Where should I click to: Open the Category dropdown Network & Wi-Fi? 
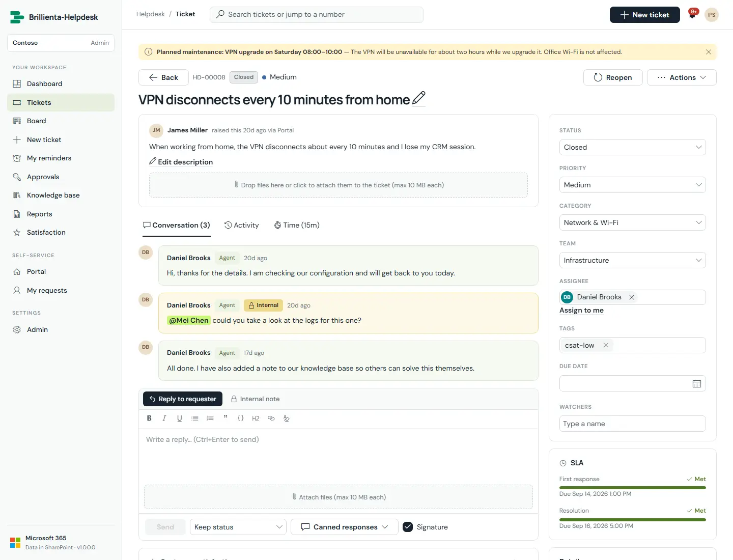(x=632, y=222)
